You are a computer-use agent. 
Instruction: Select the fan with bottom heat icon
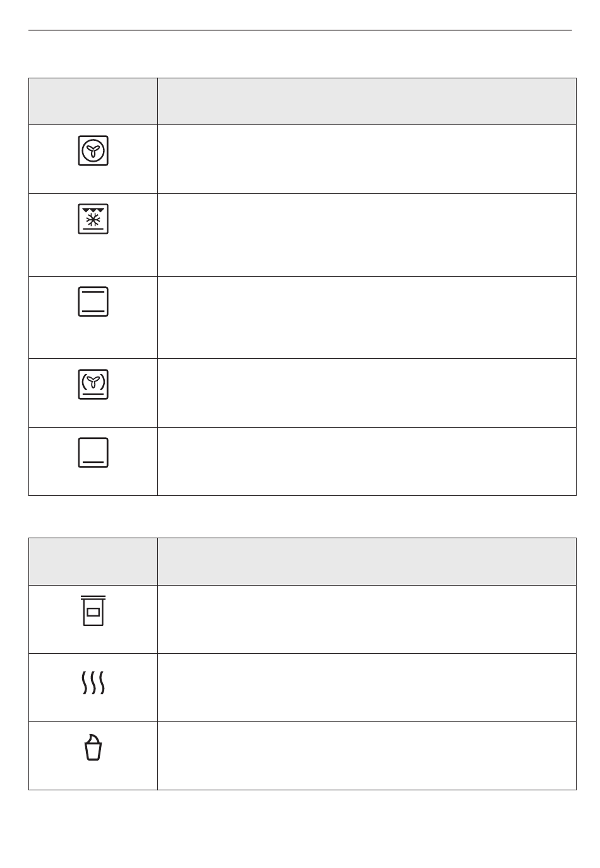coord(93,384)
